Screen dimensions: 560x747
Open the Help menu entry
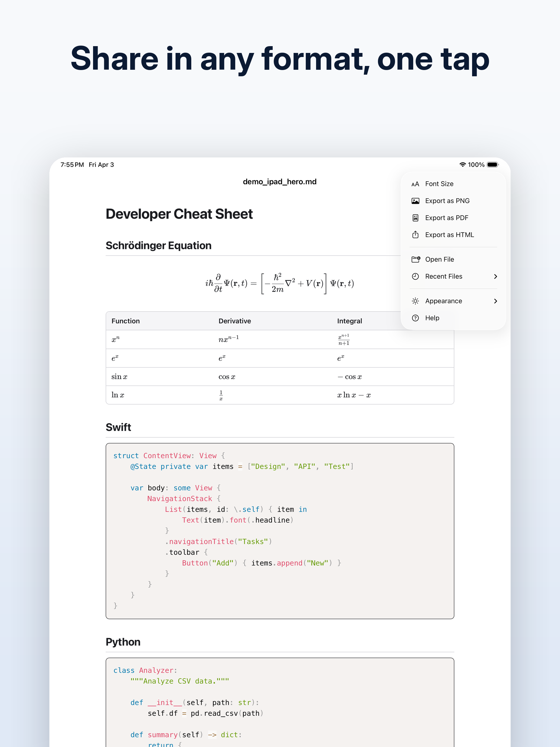(x=453, y=318)
